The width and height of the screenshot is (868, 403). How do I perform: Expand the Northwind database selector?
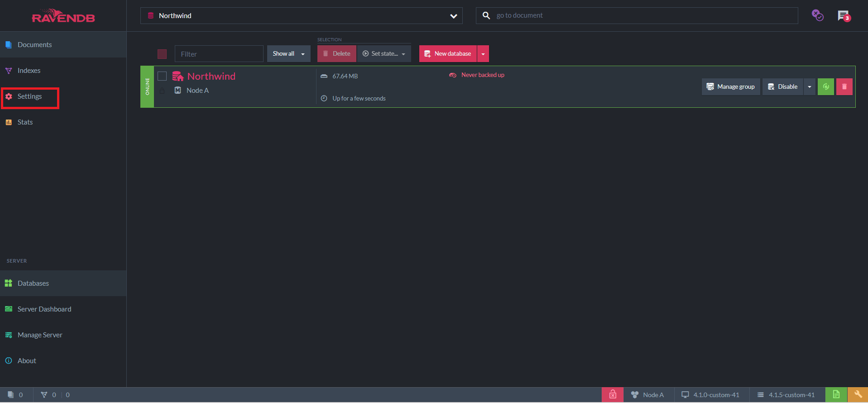tap(301, 15)
